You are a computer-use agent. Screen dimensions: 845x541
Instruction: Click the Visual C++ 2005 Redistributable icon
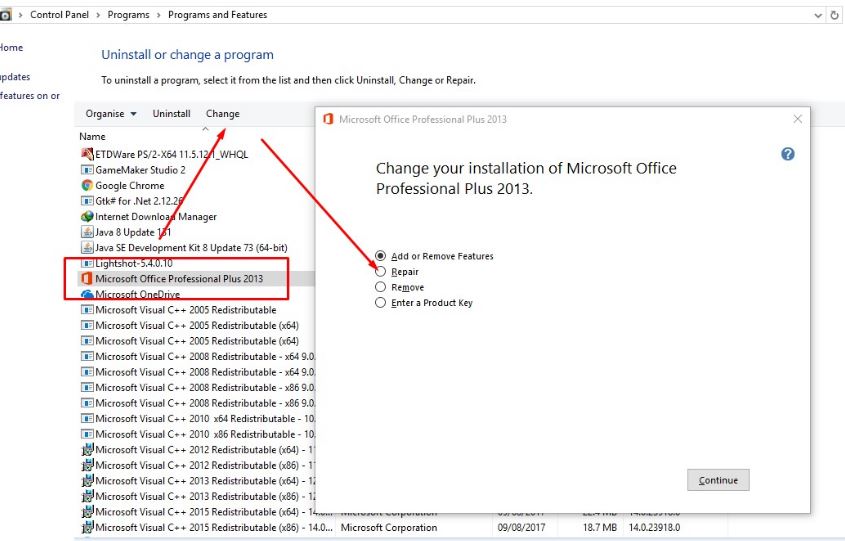(x=87, y=310)
